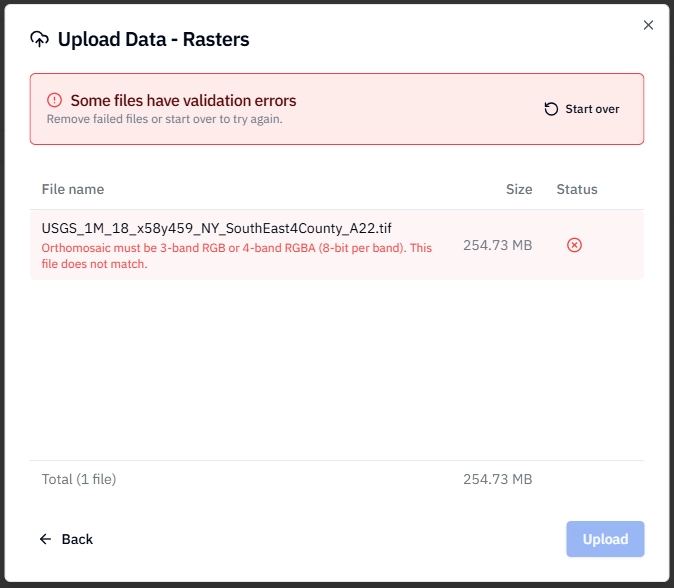674x588 pixels.
Task: Select the USGS_1M_18_x58y459 .tif file name
Action: click(216, 228)
